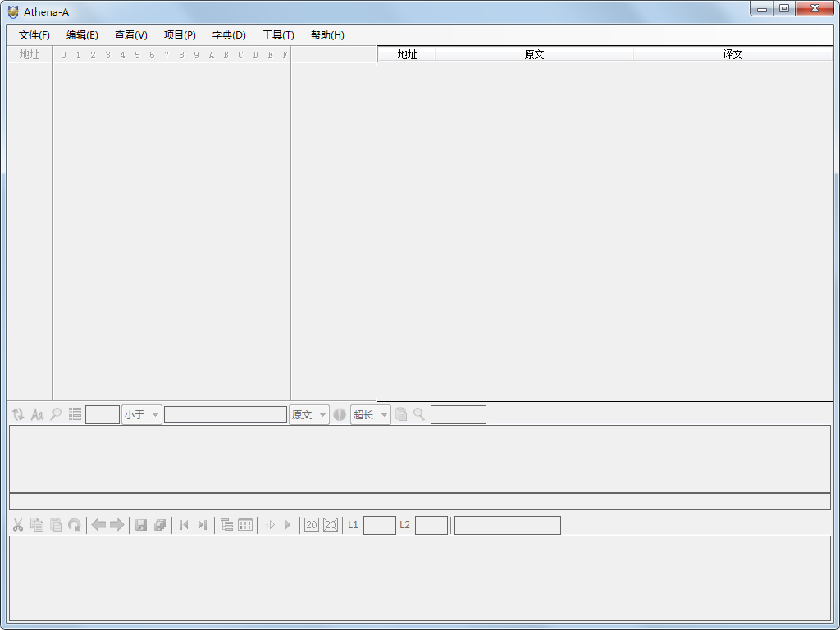Click the magnifier search icon on the search bar
Screen dimensions: 840x630
tap(56, 414)
